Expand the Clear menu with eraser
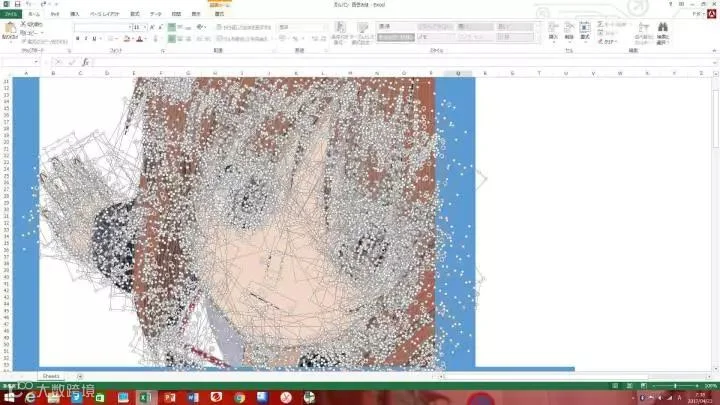Viewport: 720px width, 405px height. point(608,42)
